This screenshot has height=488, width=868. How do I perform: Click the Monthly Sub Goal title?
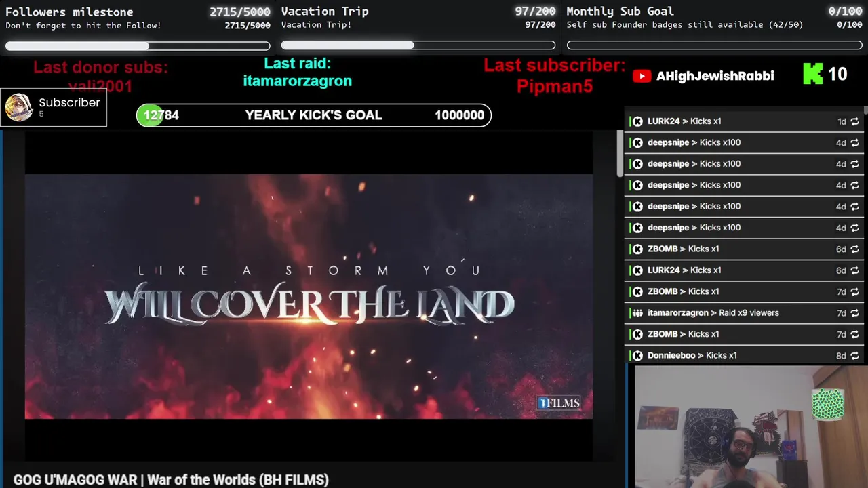tap(620, 11)
